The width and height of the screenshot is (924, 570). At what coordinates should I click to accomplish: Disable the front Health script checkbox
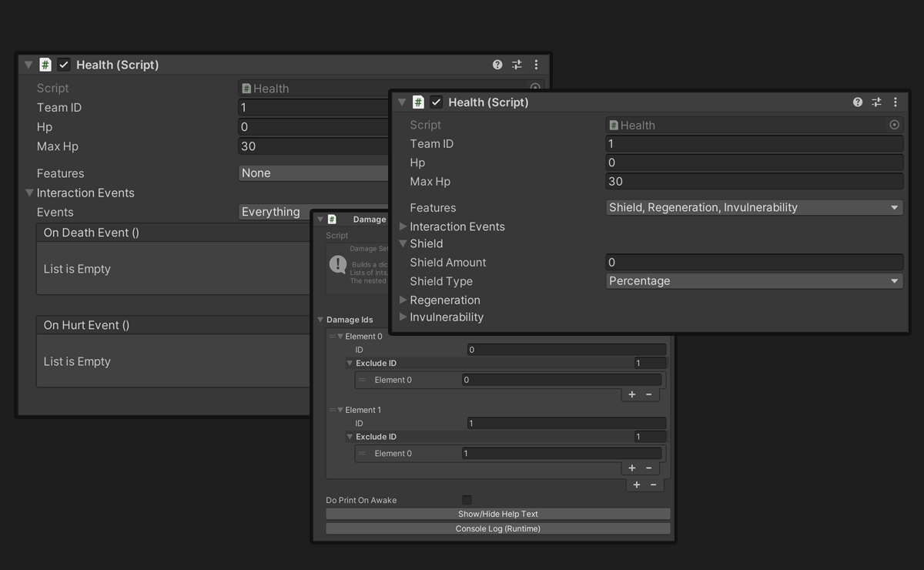pyautogui.click(x=437, y=102)
